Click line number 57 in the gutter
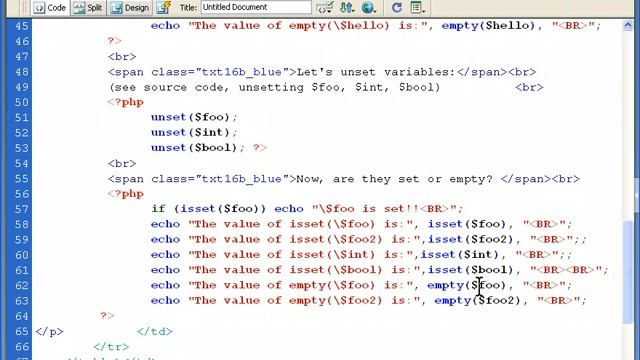The width and height of the screenshot is (640, 360). point(22,209)
